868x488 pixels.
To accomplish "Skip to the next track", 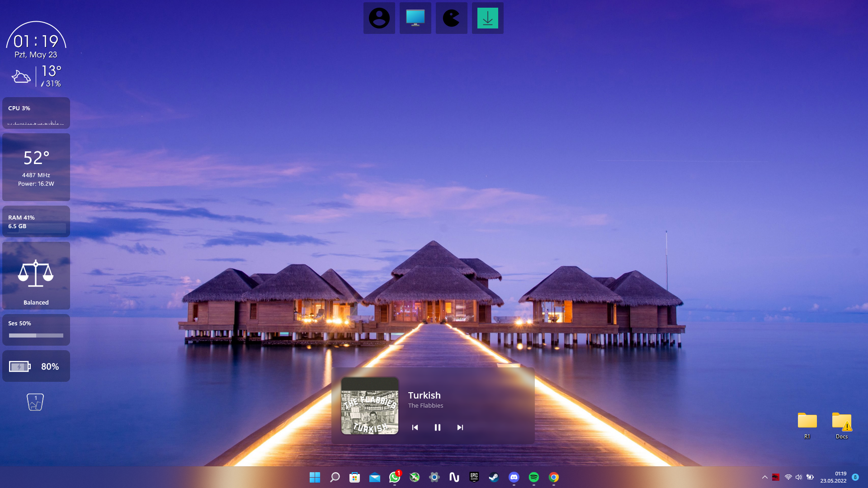I will 460,427.
